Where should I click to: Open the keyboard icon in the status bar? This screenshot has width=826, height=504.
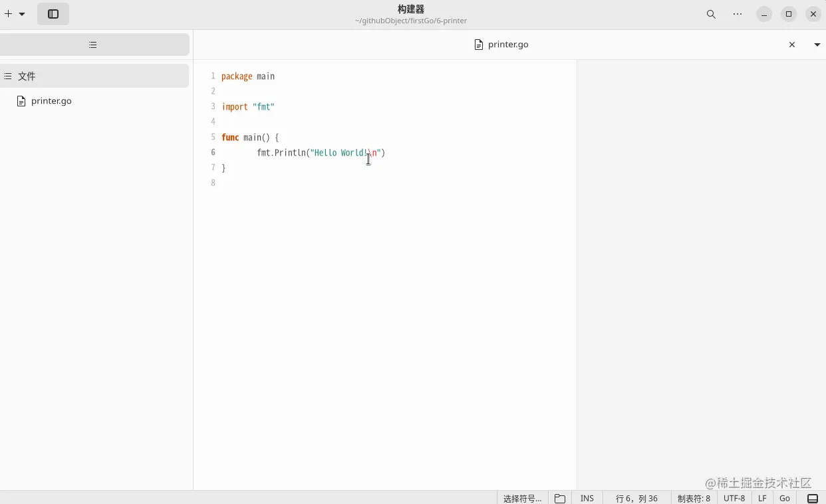pos(812,498)
